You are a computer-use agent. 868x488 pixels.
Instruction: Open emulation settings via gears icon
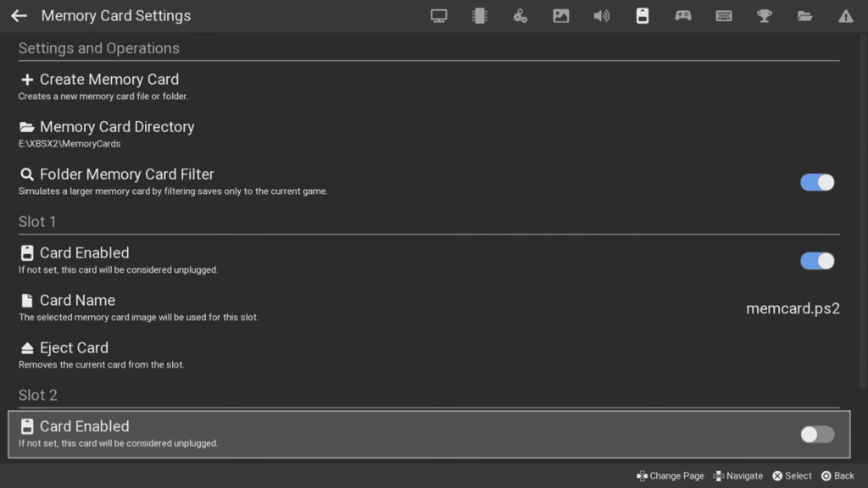(520, 15)
